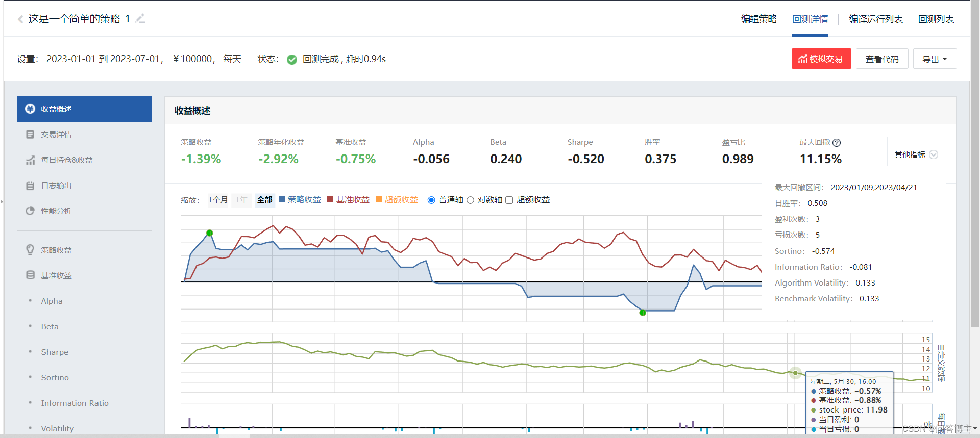Screen dimensions: 980x438
Task: Click the 策略年化收益 value -2.92%
Action: coord(278,159)
